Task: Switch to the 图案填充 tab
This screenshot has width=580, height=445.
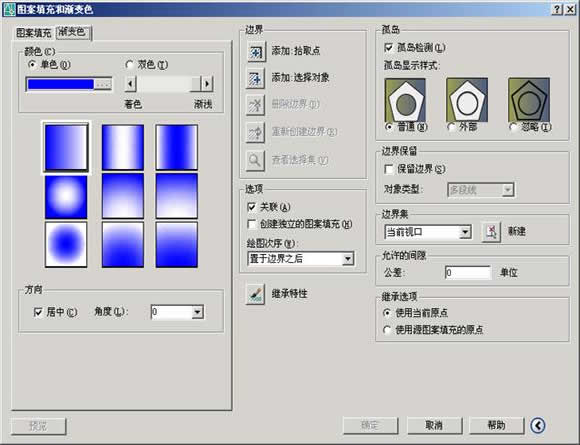Action: click(34, 33)
